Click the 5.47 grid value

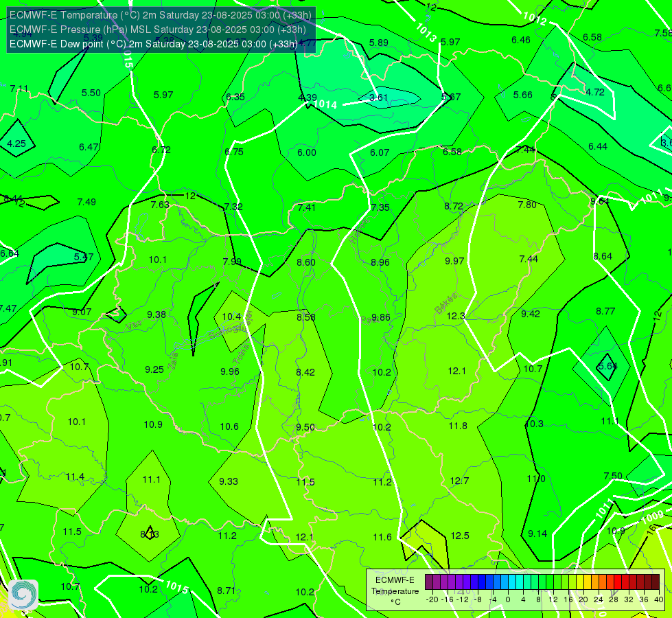(x=84, y=257)
